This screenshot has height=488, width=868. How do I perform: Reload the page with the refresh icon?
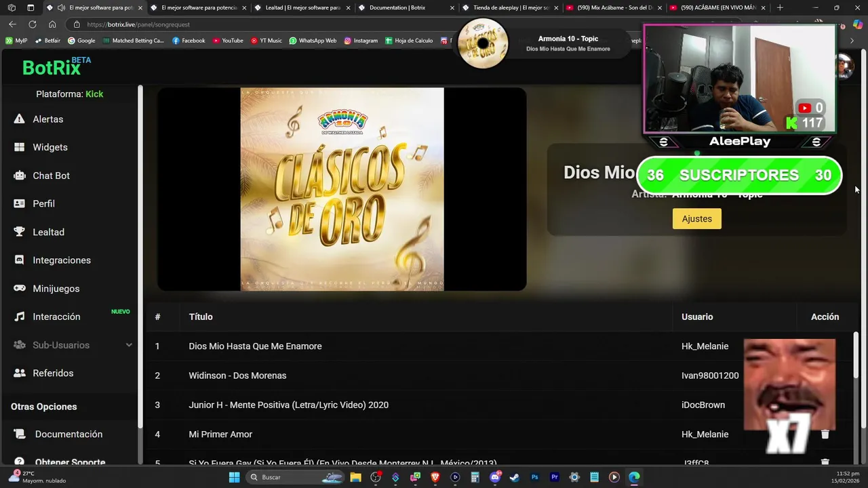point(32,24)
